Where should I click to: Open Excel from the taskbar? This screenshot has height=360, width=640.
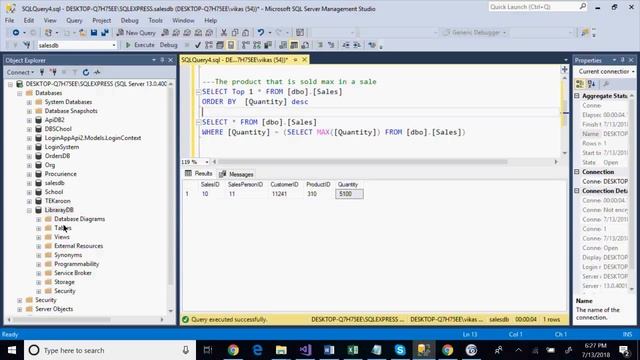point(353,350)
